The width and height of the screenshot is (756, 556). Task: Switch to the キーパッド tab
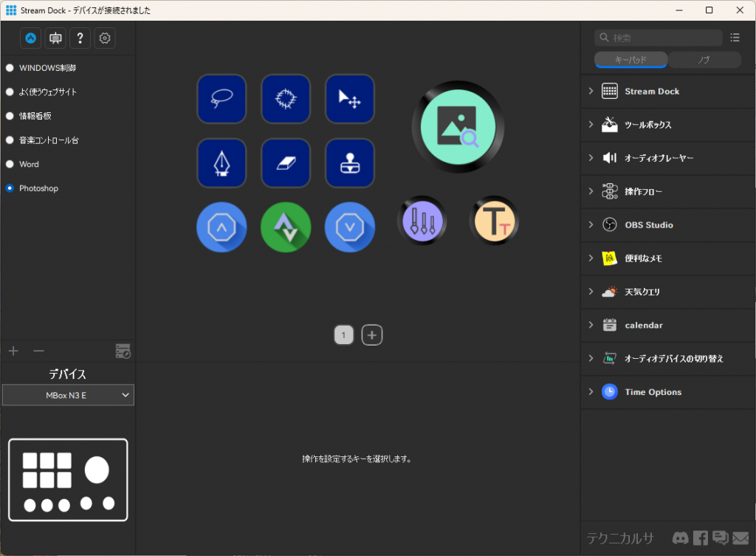pyautogui.click(x=630, y=60)
